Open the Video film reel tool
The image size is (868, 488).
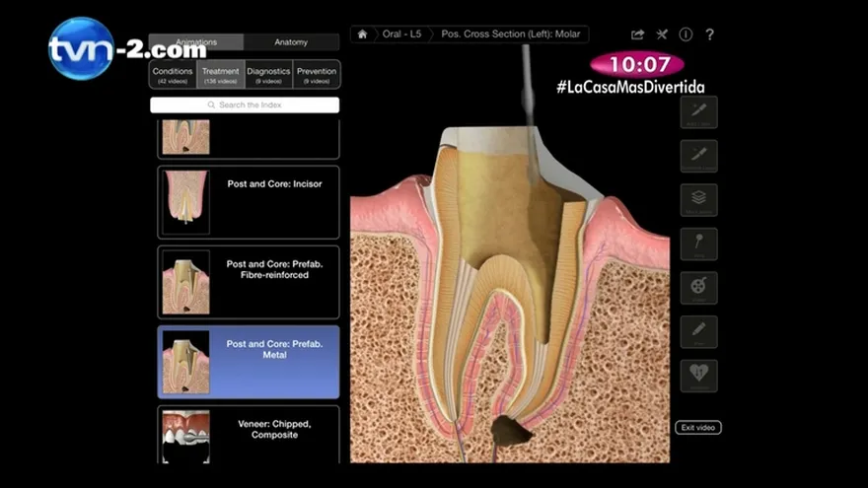click(698, 288)
